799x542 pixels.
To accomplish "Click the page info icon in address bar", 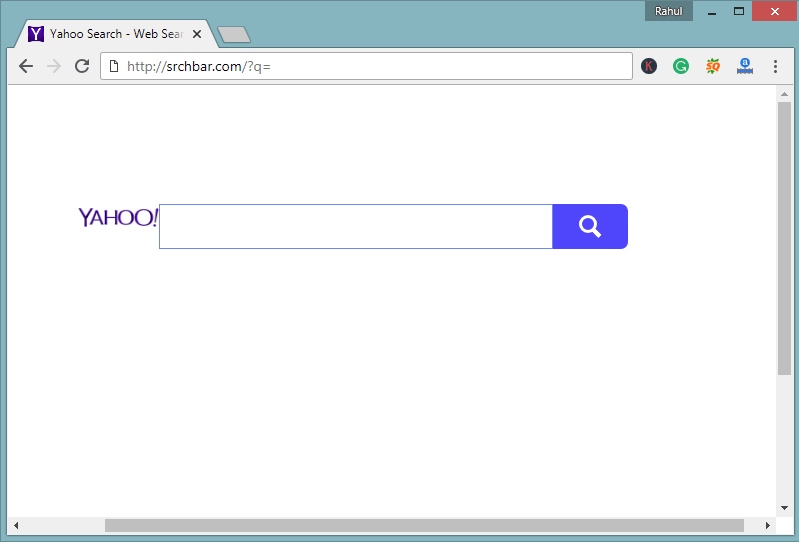I will 114,66.
